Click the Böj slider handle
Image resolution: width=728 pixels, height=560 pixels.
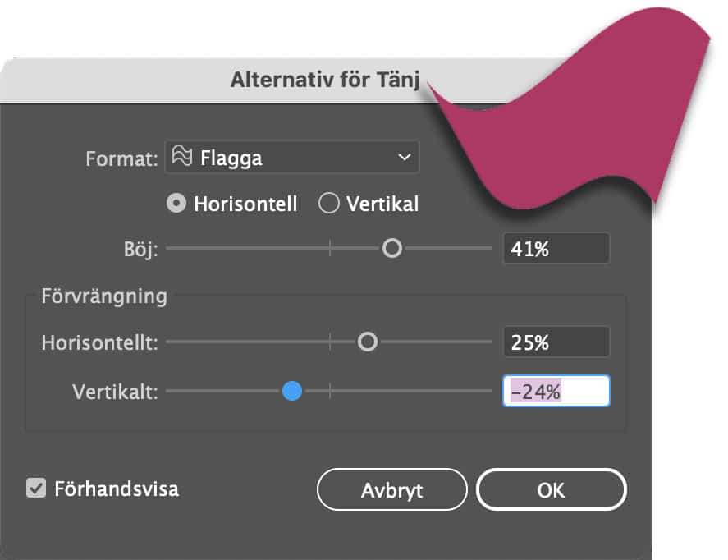click(392, 248)
